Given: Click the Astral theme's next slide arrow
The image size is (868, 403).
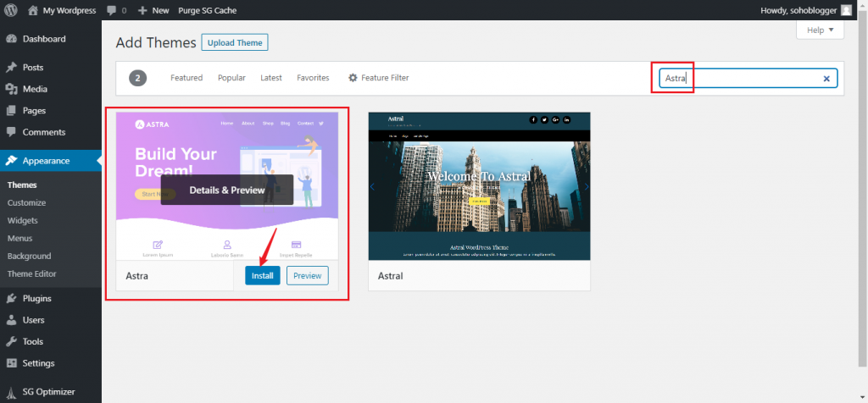Looking at the screenshot, I should 585,187.
